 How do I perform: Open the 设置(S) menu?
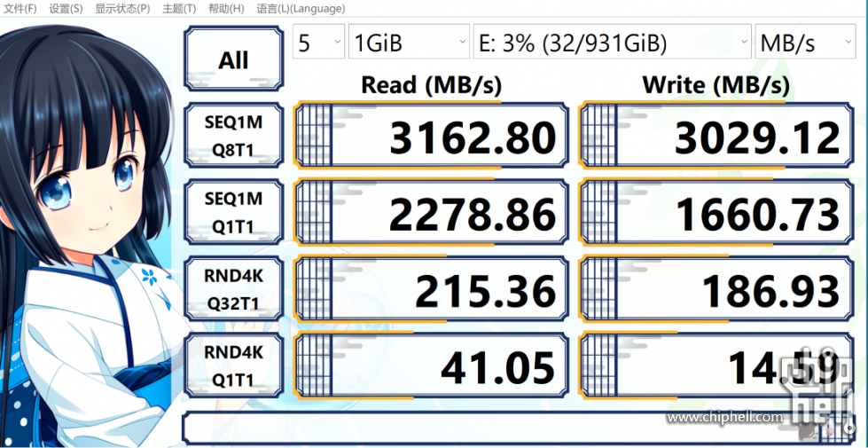click(x=66, y=9)
